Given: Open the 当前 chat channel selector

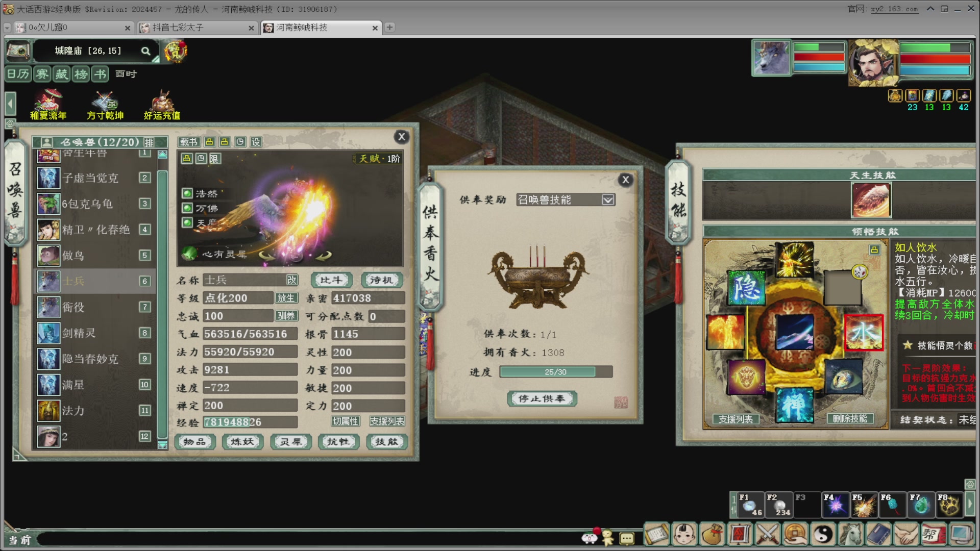Looking at the screenshot, I should 19,540.
